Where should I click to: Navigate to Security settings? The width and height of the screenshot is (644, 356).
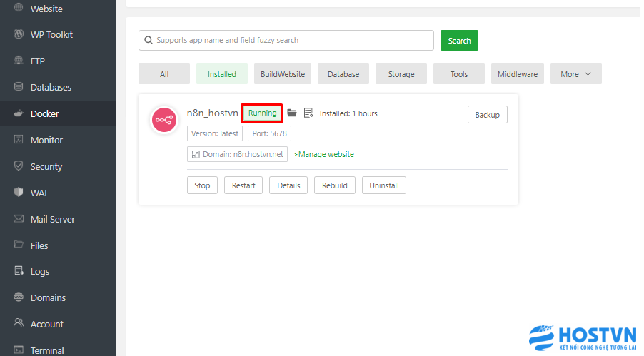tap(46, 167)
